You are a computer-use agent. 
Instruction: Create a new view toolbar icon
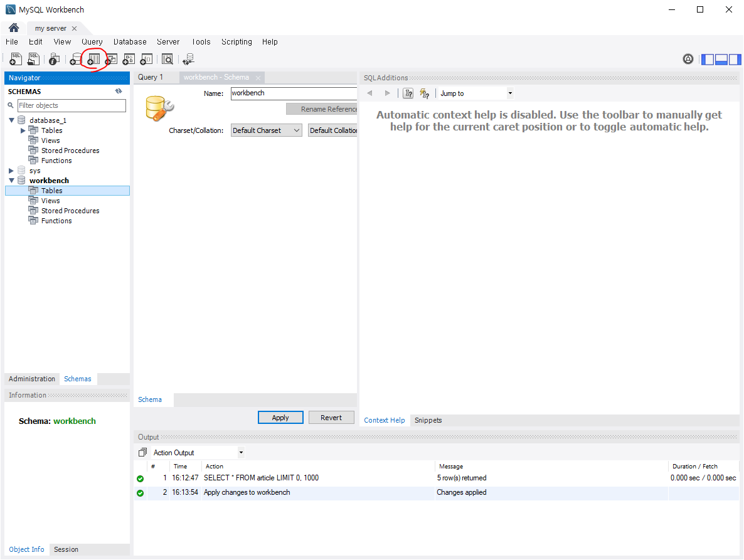(111, 59)
